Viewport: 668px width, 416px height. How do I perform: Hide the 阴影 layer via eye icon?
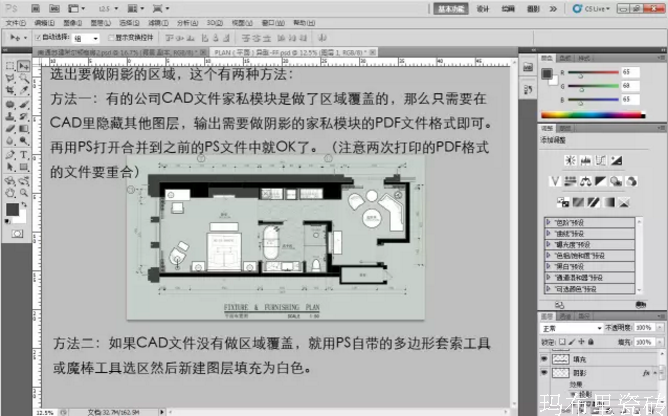(x=544, y=373)
